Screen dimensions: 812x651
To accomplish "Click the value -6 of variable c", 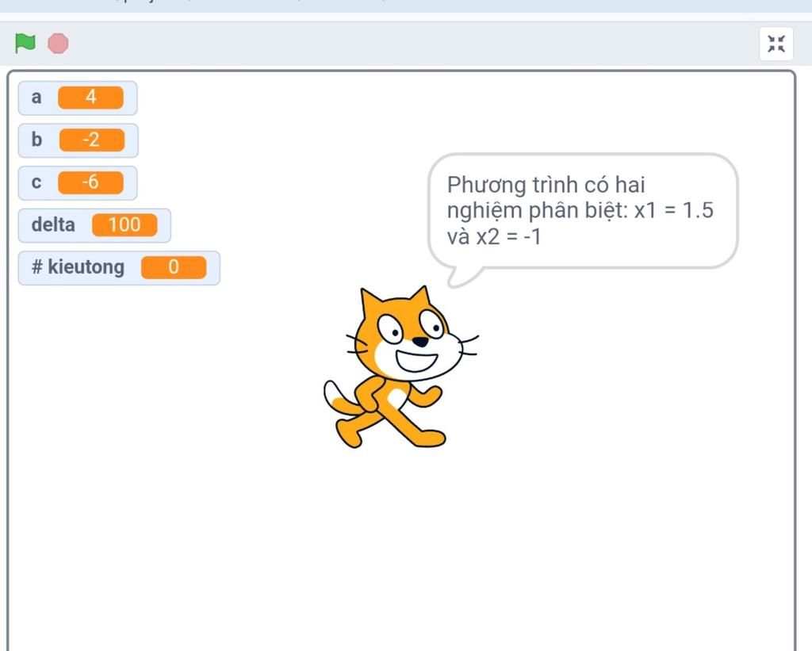I will 90,183.
